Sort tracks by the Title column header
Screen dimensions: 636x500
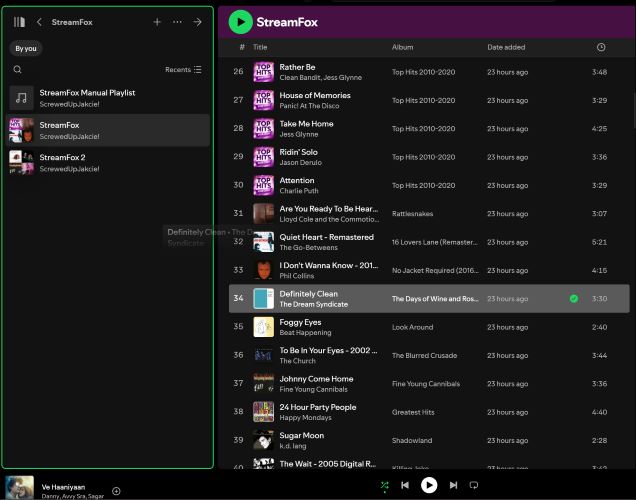[260, 47]
